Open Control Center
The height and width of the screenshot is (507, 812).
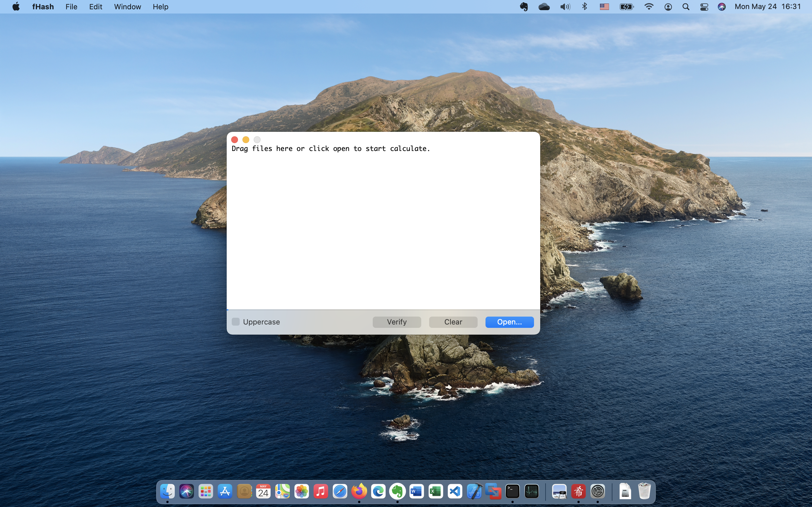tap(704, 6)
